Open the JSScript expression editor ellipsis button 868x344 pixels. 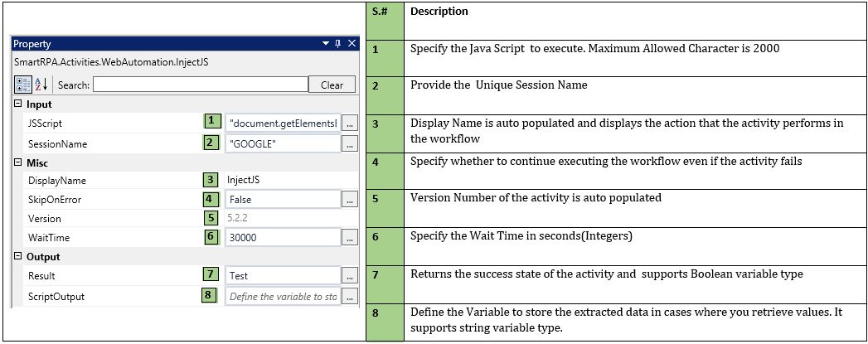[350, 124]
